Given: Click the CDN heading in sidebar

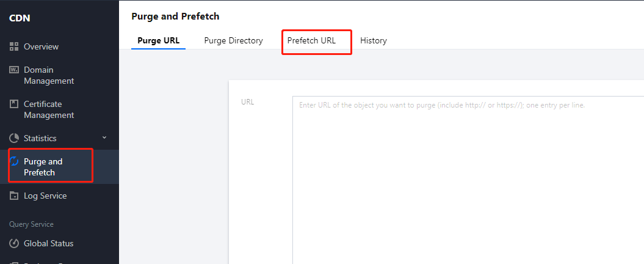Looking at the screenshot, I should coord(20,18).
